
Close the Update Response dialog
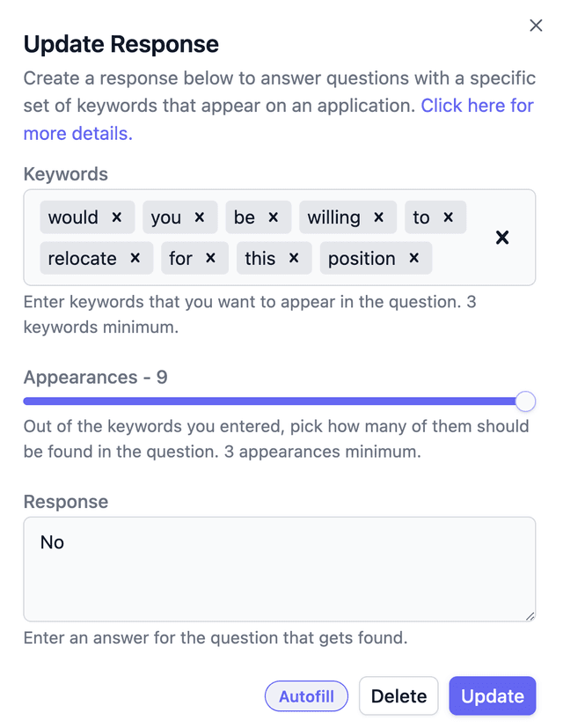[x=536, y=25]
